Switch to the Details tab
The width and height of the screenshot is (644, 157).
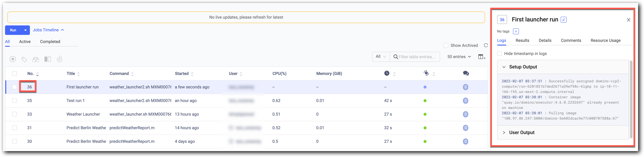click(x=545, y=41)
